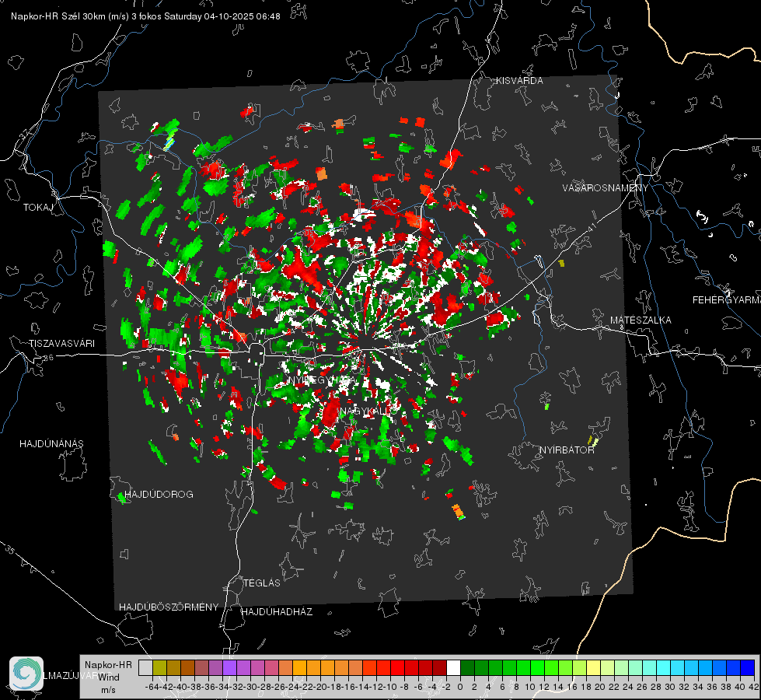Click the 10 value on legend scale
The image size is (761, 700).
[530, 687]
